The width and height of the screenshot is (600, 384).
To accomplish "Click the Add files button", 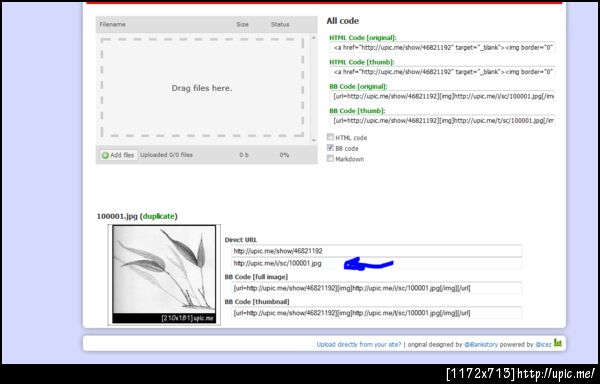I will (119, 155).
